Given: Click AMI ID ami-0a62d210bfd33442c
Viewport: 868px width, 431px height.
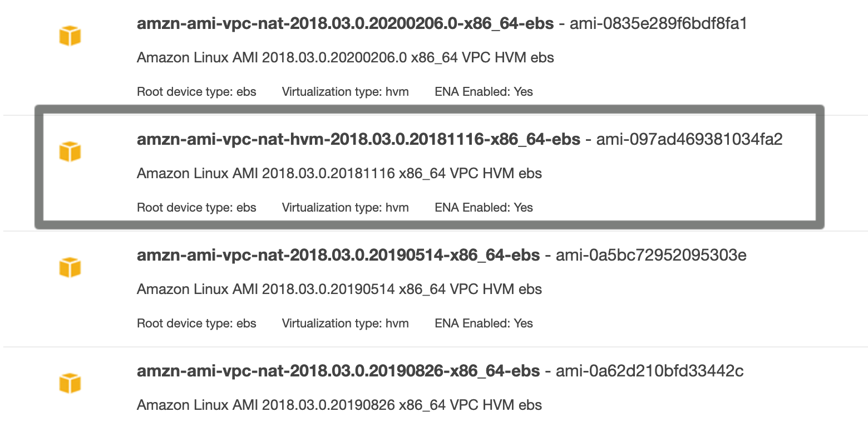Looking at the screenshot, I should 650,371.
